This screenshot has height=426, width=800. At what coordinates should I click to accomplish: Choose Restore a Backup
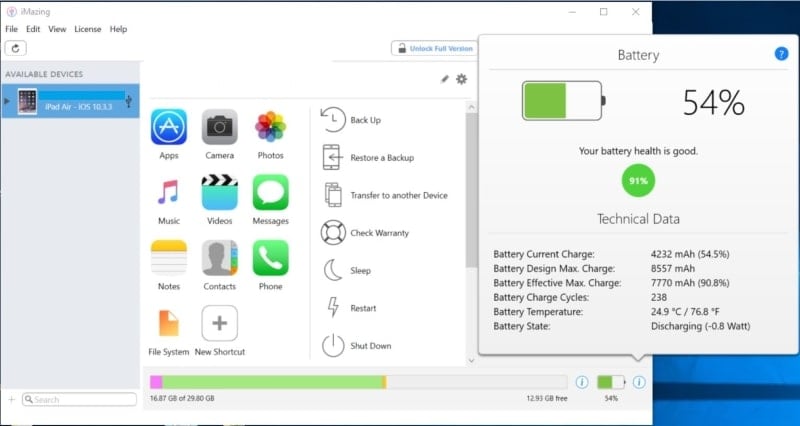[368, 158]
